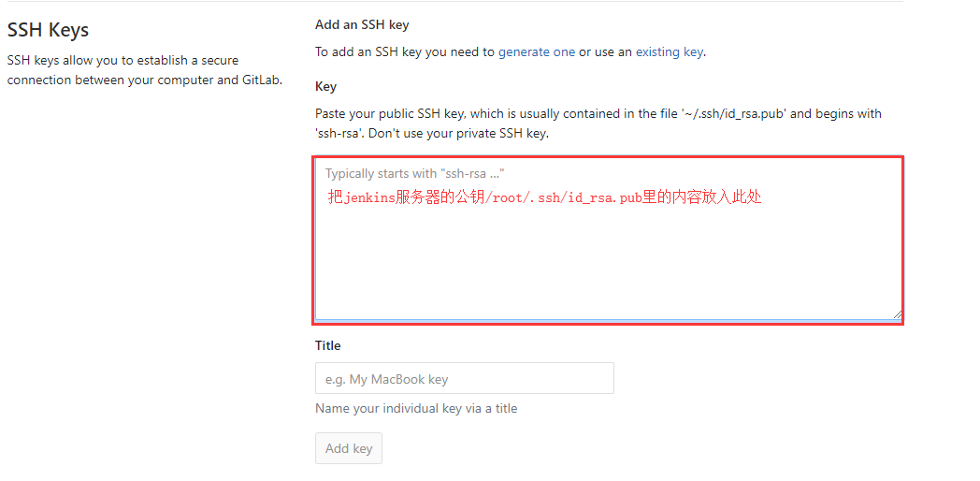Click the red jenkins annotation text
This screenshot has width=980, height=481.
click(x=544, y=197)
